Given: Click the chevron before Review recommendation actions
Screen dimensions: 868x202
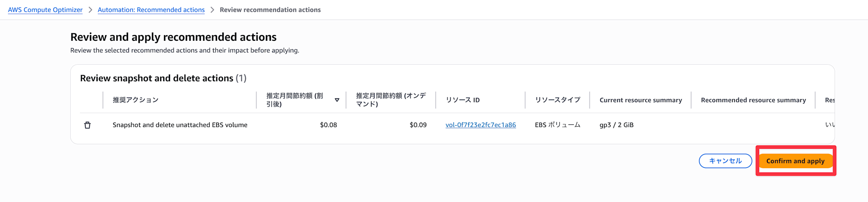Looking at the screenshot, I should 212,10.
